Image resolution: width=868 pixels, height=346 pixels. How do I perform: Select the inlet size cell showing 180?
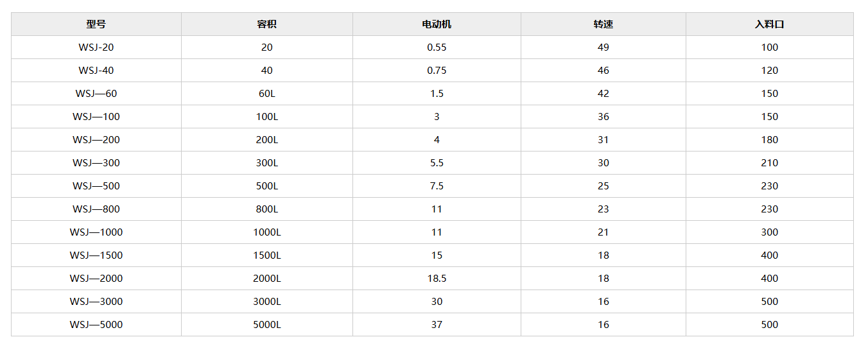769,140
